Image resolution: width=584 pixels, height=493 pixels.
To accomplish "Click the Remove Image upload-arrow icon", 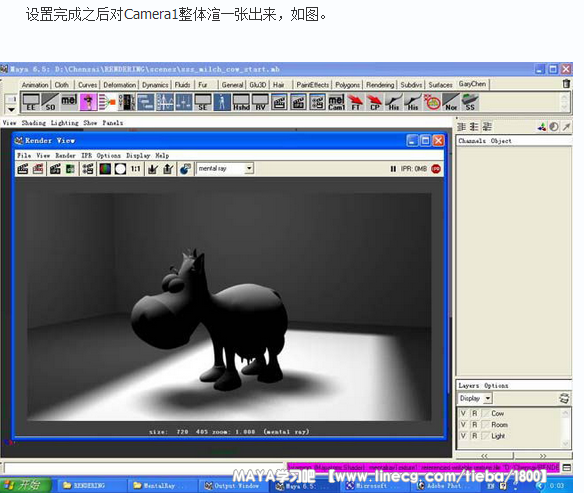I will 168,169.
